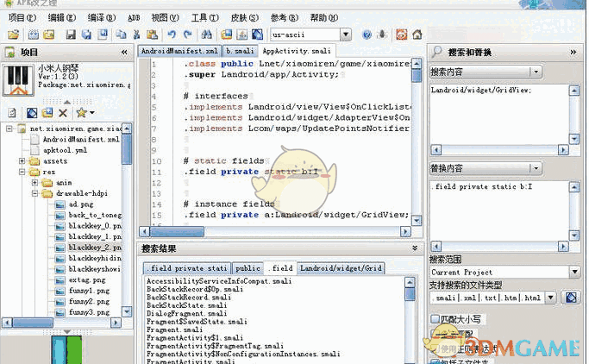Collapse the 搜索和替换 panel chevron
This screenshot has height=364, width=589.
tap(573, 53)
